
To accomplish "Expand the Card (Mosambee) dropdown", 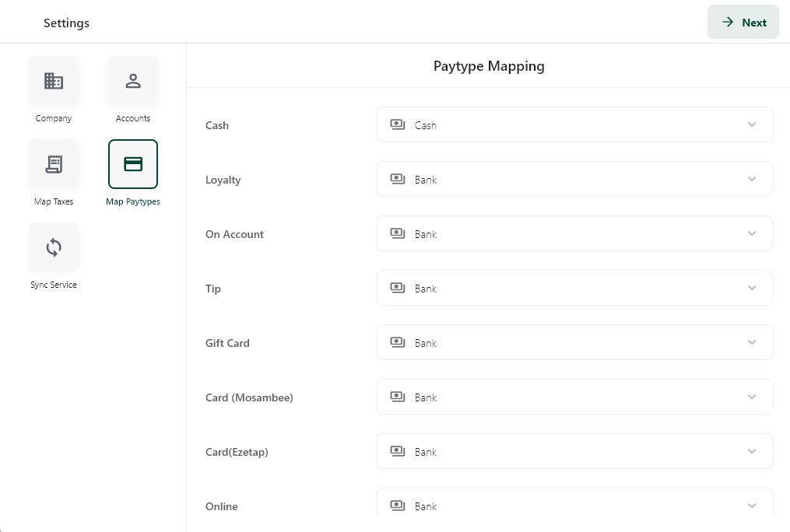I will click(574, 397).
